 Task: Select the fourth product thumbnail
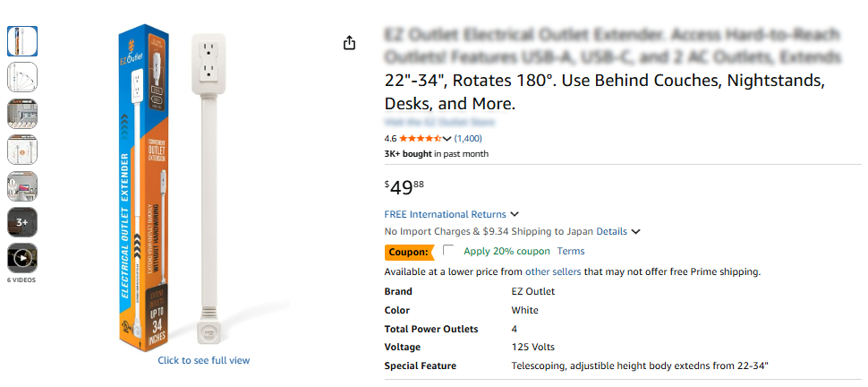click(22, 150)
